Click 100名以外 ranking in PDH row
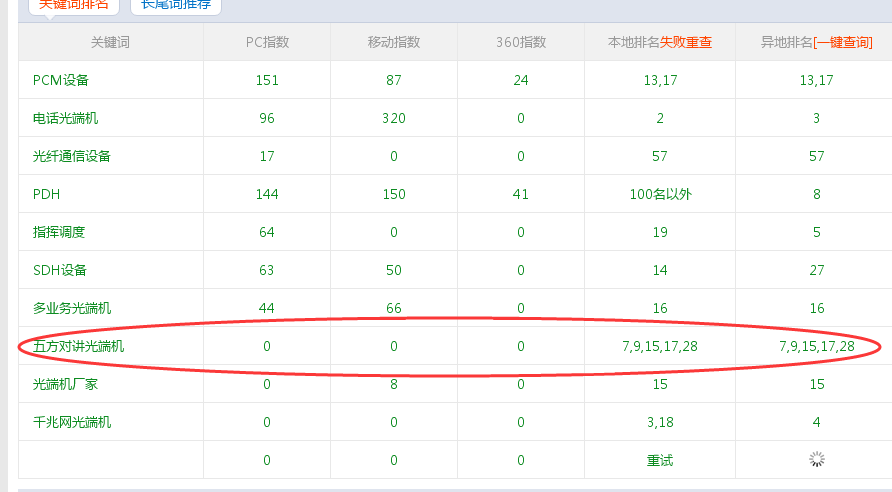The image size is (892, 492). pyautogui.click(x=660, y=194)
